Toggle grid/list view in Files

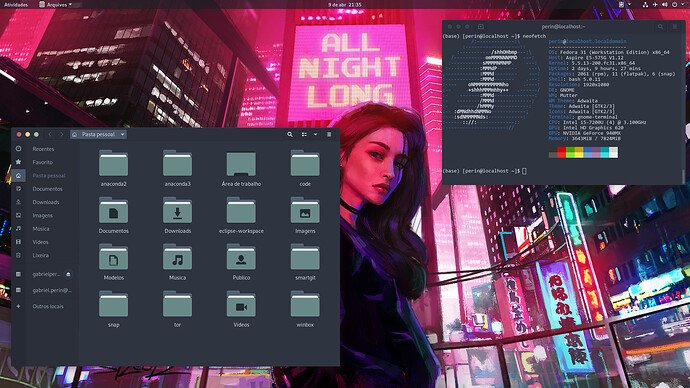coord(304,134)
